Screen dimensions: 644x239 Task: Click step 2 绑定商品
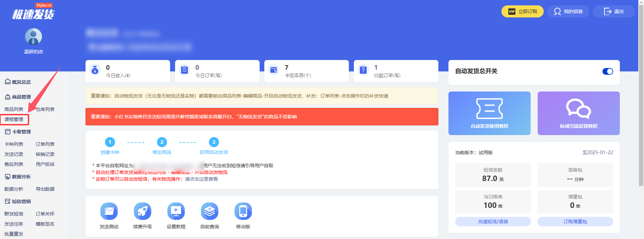coord(162,146)
